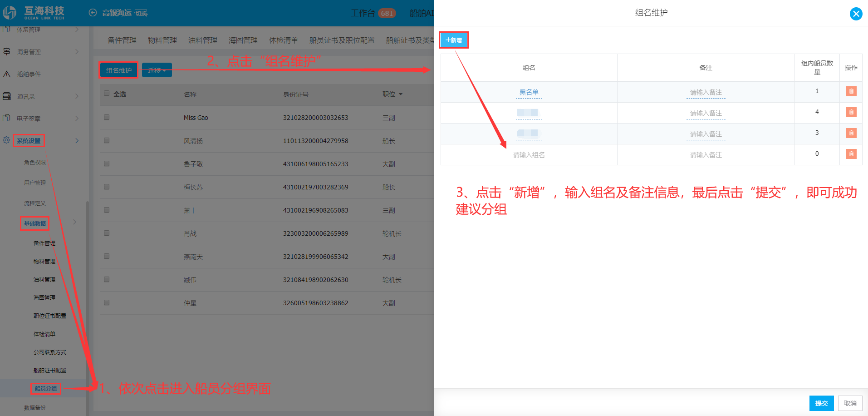The width and height of the screenshot is (868, 416).
Task: Click the 系统设置 gear icon
Action: coord(7,140)
